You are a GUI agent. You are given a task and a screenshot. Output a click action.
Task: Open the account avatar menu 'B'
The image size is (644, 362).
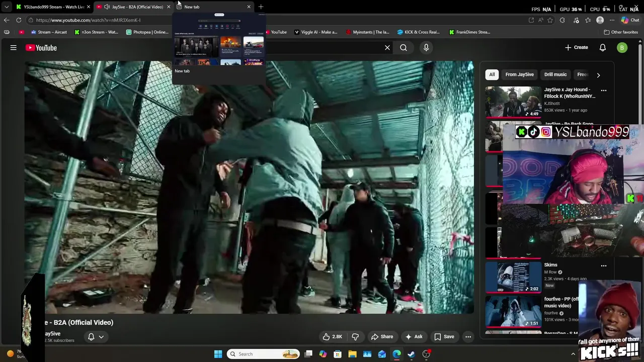[x=622, y=48]
